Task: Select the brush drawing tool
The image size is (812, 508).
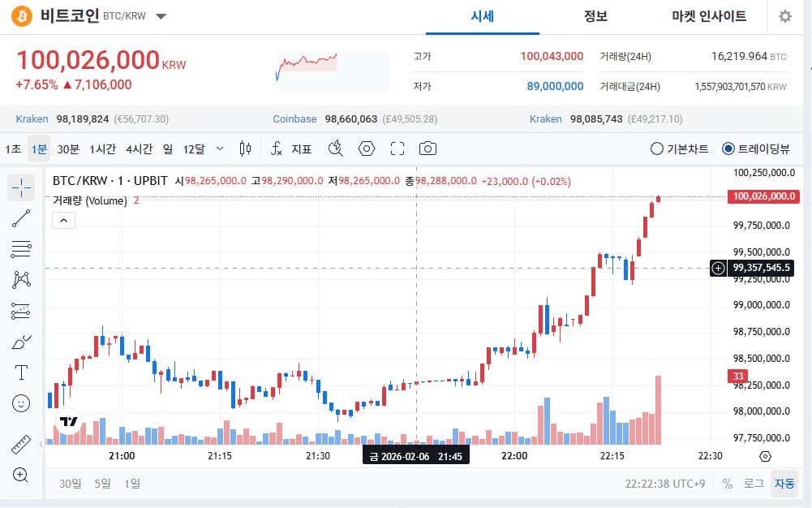Action: (x=21, y=342)
